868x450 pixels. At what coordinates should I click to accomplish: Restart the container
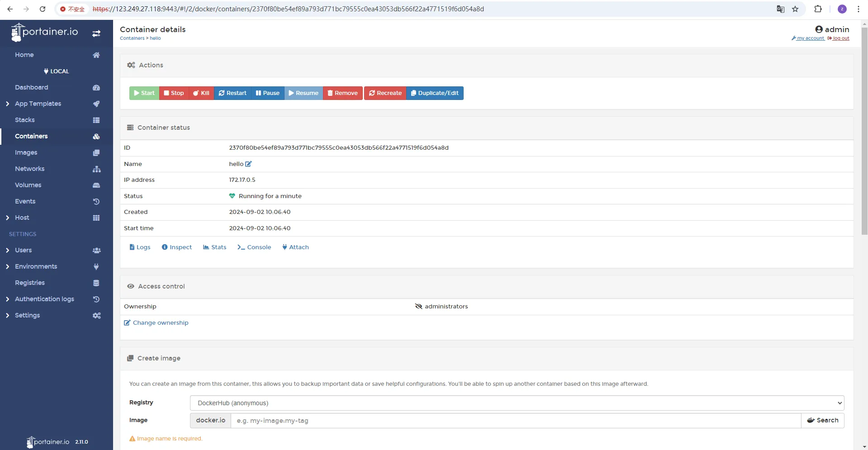(232, 93)
